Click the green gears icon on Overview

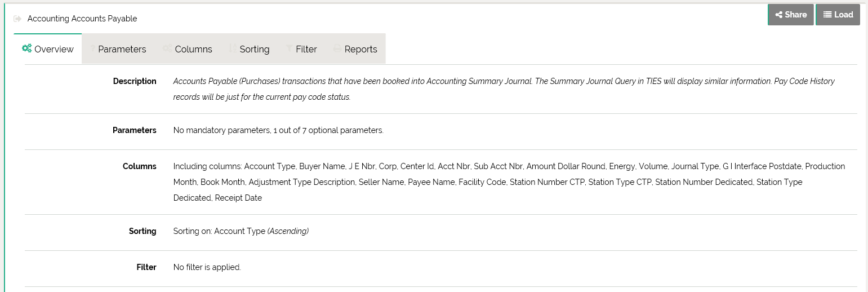pos(26,48)
